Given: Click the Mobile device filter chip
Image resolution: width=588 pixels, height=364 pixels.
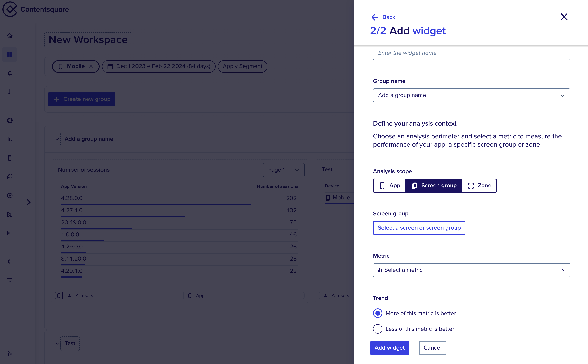Looking at the screenshot, I should (x=76, y=66).
